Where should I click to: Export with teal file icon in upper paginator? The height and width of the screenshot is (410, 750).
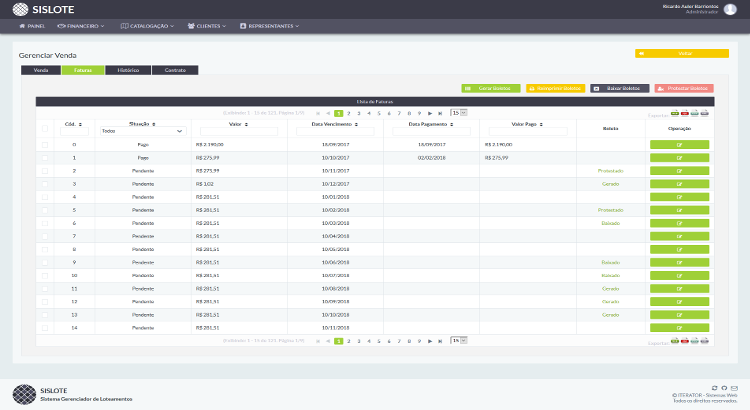[695, 113]
